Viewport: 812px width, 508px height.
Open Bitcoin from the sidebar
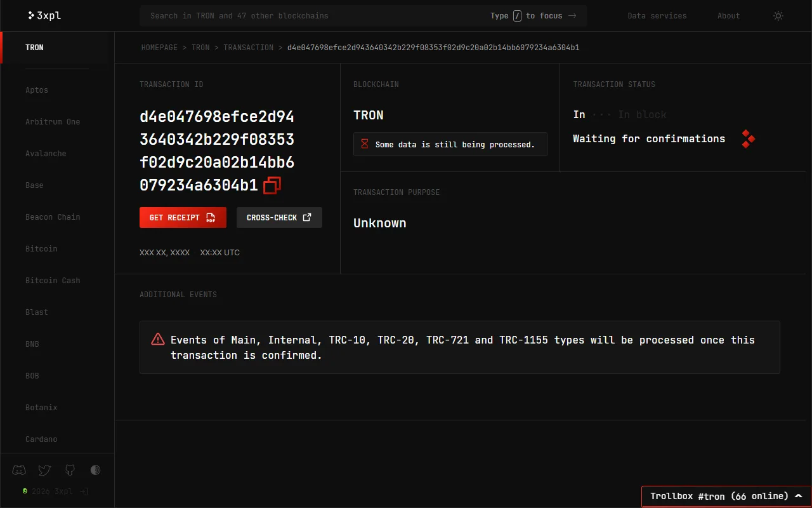pos(41,249)
